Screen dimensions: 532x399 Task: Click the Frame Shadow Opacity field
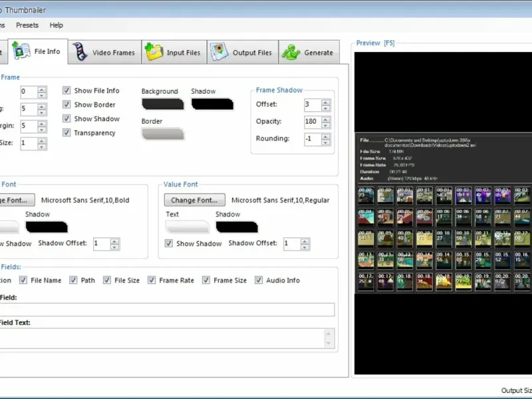[313, 122]
